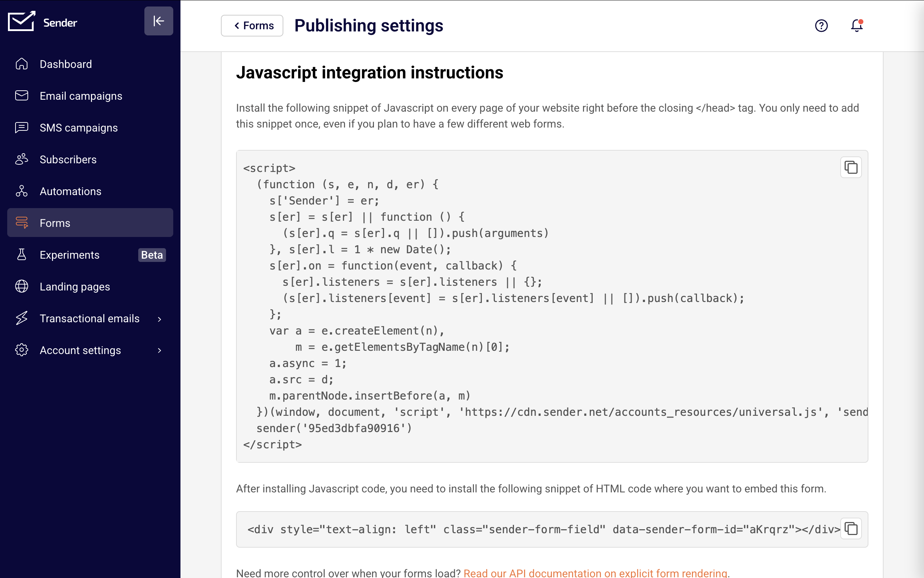This screenshot has width=924, height=578.
Task: Click the sender('95ed3dbfa90916') code line
Action: [x=334, y=428]
